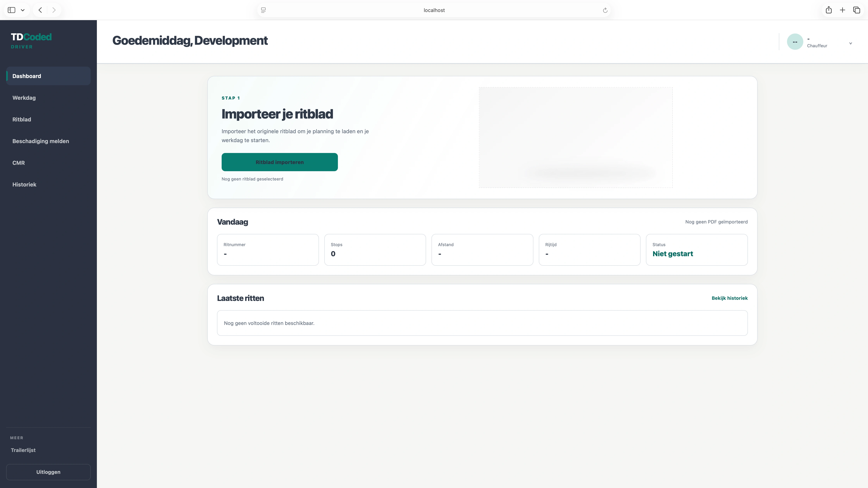Viewport: 868px width, 488px height.
Task: Open Beschadiging melden page
Action: 48,141
